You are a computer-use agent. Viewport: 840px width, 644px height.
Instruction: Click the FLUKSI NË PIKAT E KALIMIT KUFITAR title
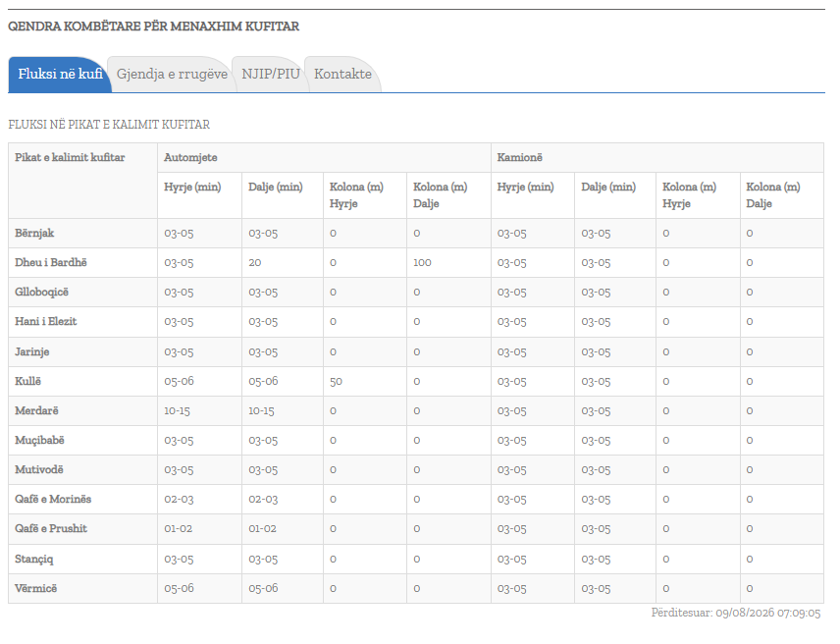tap(109, 125)
